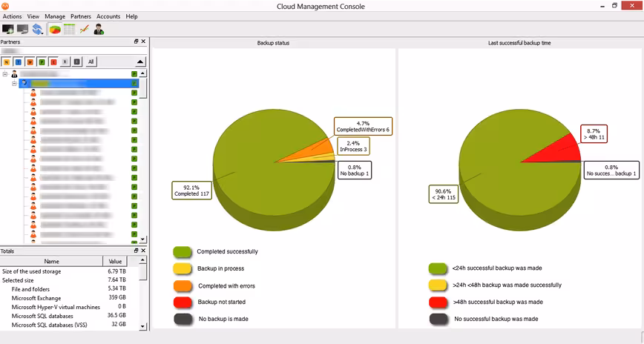The height and width of the screenshot is (344, 644).
Task: Click the '< 24h 115' chart label
Action: click(x=444, y=194)
